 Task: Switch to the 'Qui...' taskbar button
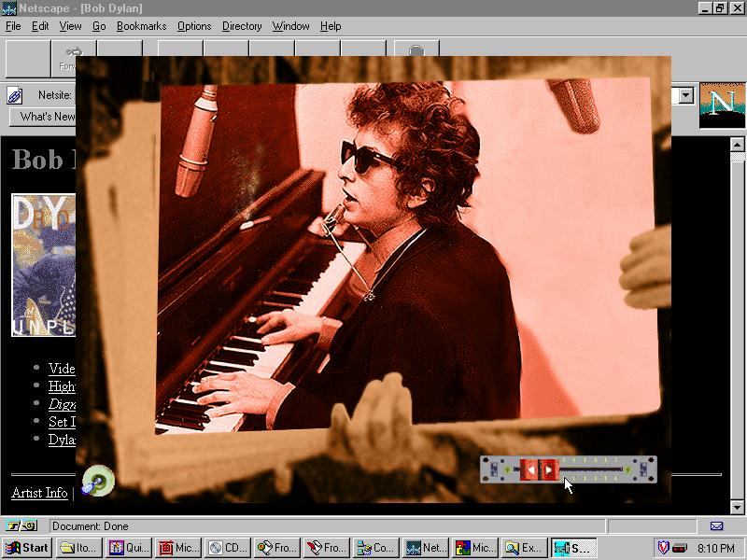(x=129, y=548)
